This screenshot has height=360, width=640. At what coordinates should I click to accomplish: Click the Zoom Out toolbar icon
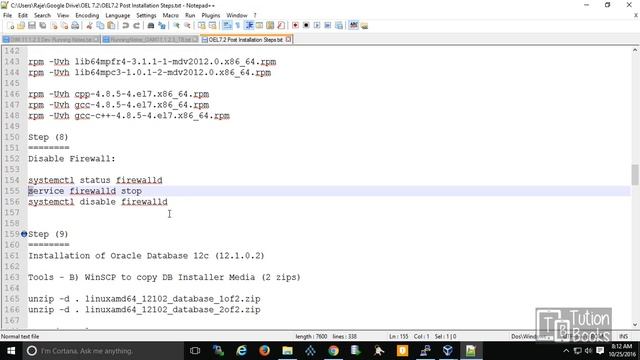coord(188,26)
